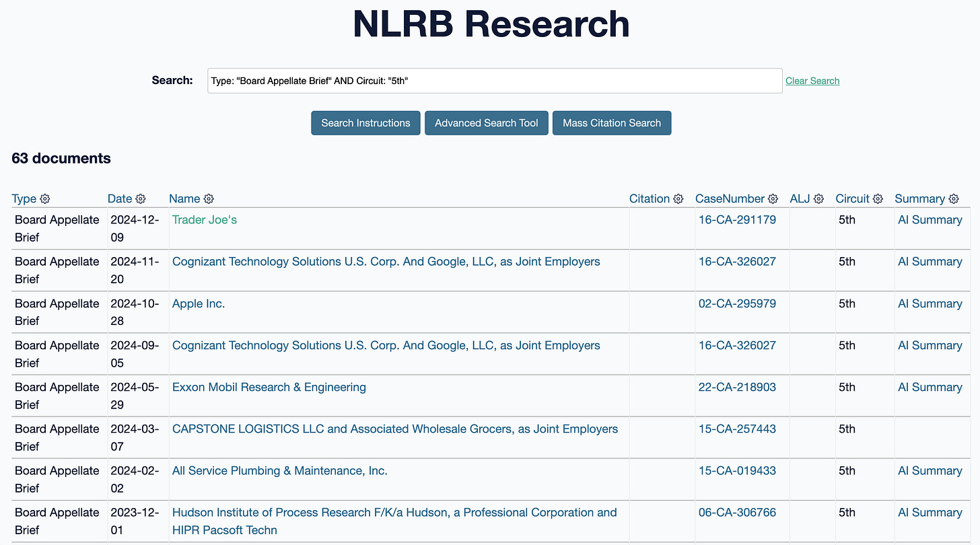This screenshot has width=980, height=545.
Task: Sort by the Citation column header
Action: point(650,198)
